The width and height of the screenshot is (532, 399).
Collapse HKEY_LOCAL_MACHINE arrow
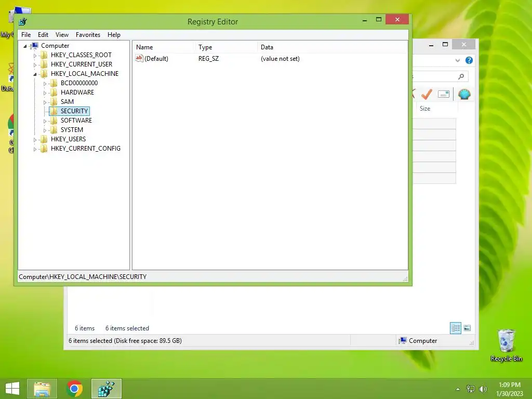[x=35, y=74]
